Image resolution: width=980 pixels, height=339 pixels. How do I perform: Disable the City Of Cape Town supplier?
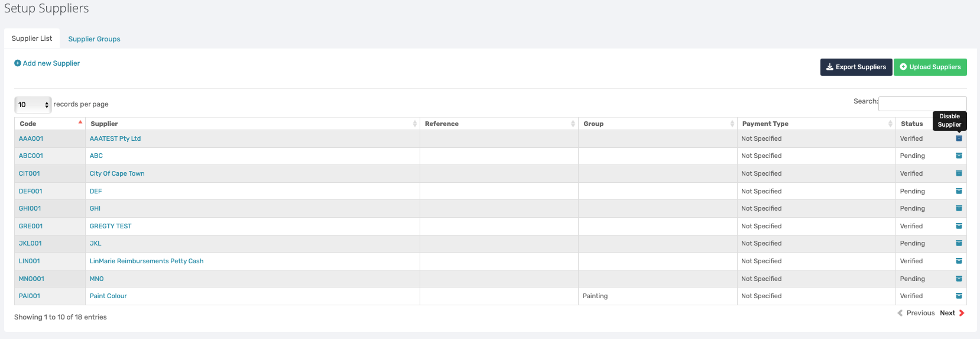[x=959, y=173]
